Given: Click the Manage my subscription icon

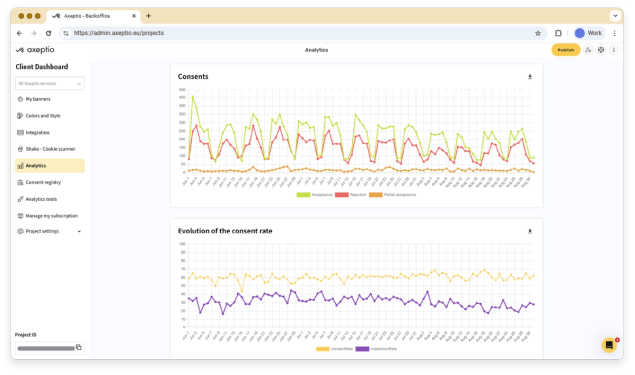Looking at the screenshot, I should 20,216.
